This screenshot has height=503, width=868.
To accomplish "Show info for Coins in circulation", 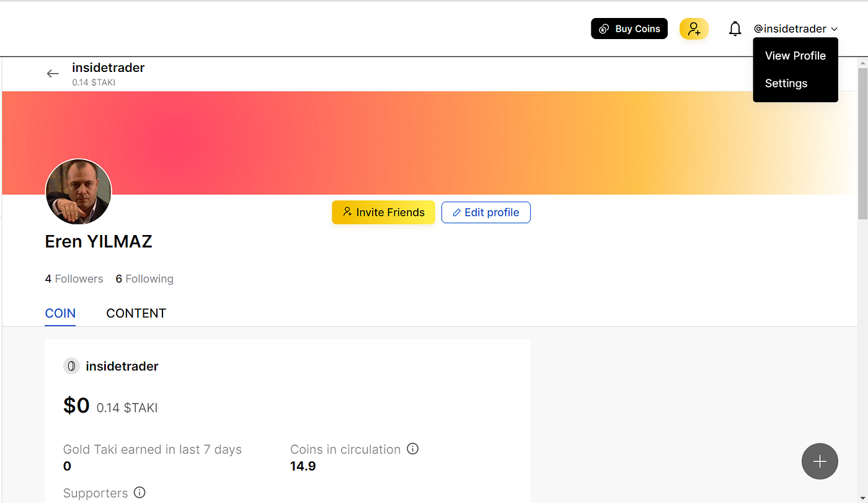I will [x=413, y=448].
